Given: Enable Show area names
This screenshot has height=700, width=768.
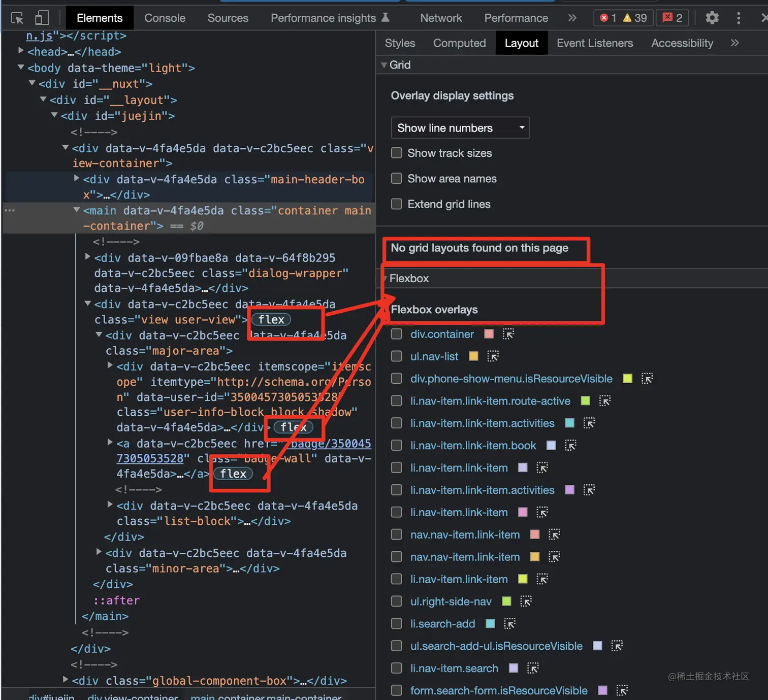Looking at the screenshot, I should tap(397, 179).
